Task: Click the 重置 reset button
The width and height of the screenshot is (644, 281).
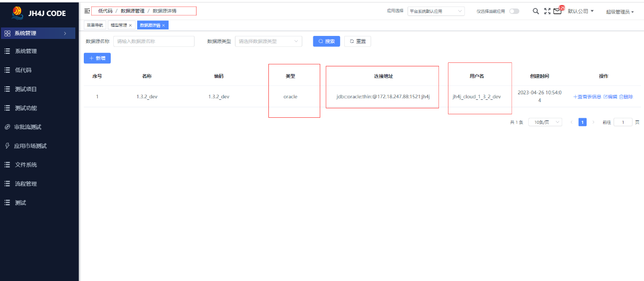Action: pos(358,41)
